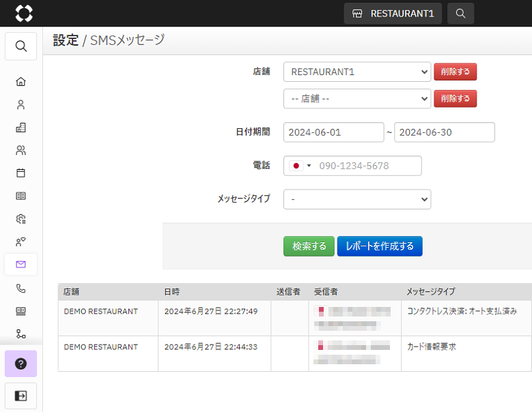Open the sidebar search button
Screen dimensions: 532x412
point(21,46)
